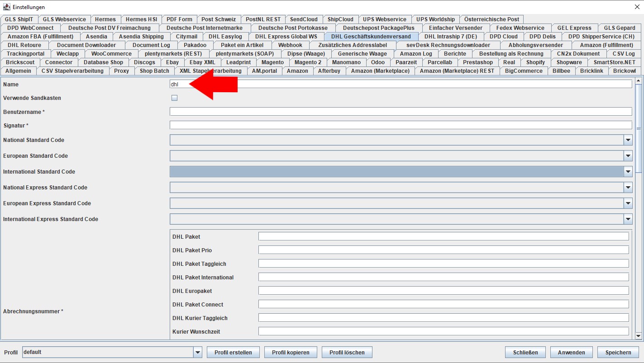Save settings with the Speichern button
The image size is (644, 363).
pos(618,352)
